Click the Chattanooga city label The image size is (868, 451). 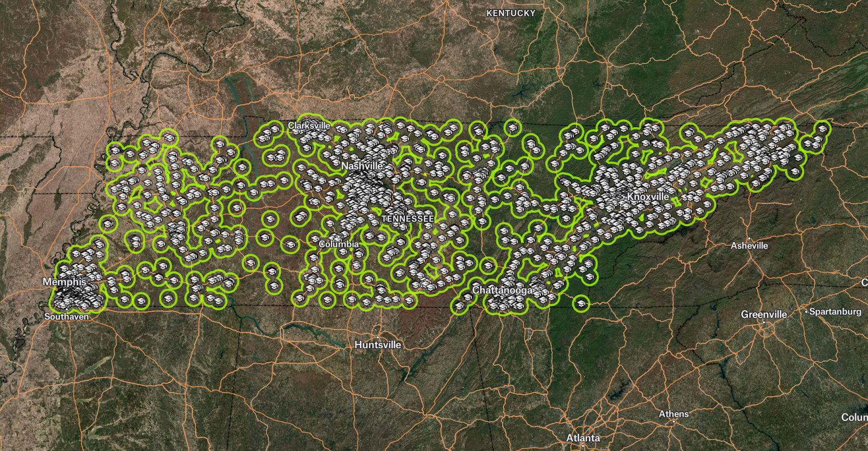click(x=502, y=290)
